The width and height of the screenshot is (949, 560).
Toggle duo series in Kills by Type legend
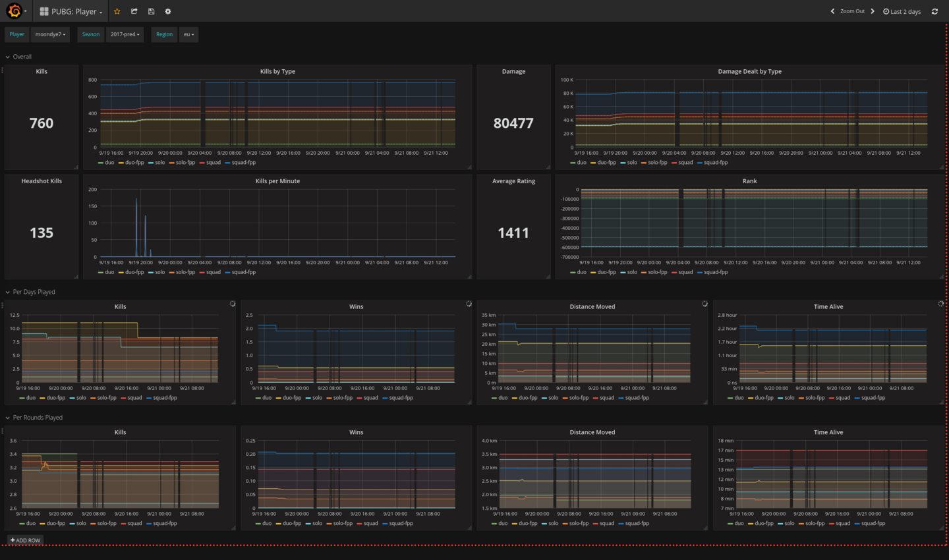point(109,163)
